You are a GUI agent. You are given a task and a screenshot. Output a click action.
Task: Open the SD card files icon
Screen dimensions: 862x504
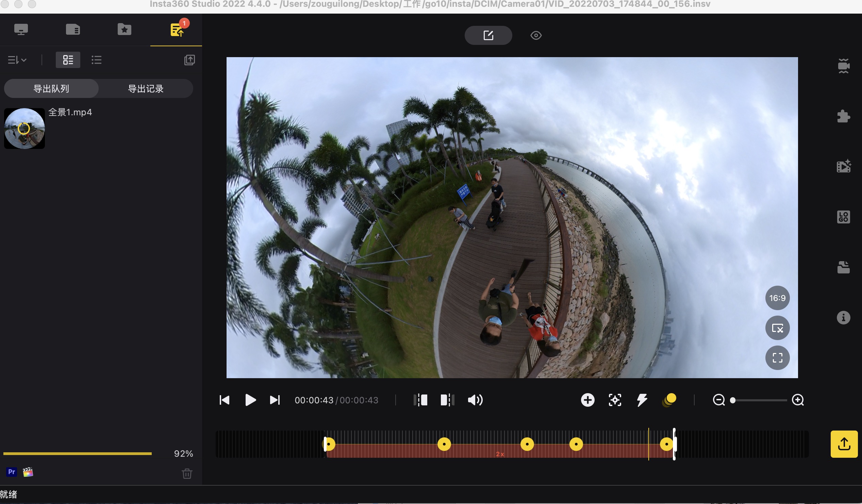point(72,30)
